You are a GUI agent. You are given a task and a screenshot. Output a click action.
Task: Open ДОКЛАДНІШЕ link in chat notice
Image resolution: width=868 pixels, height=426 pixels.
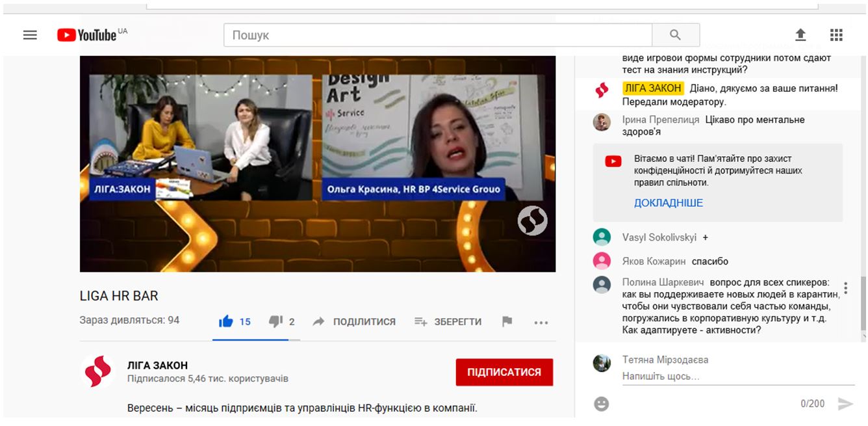pyautogui.click(x=669, y=203)
